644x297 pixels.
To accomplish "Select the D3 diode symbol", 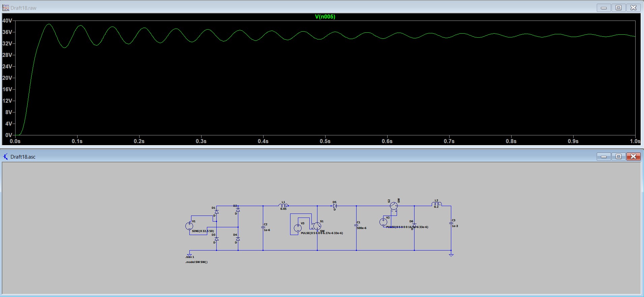I will 217,239.
